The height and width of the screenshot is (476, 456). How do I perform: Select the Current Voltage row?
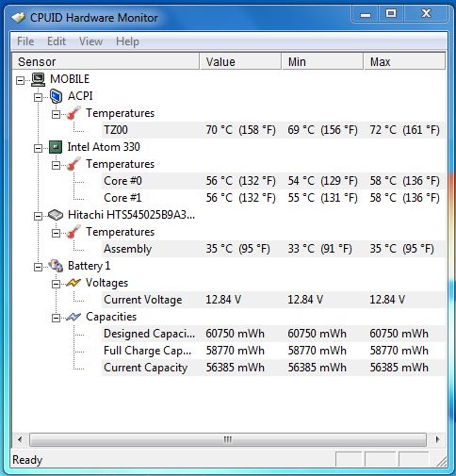[273, 300]
